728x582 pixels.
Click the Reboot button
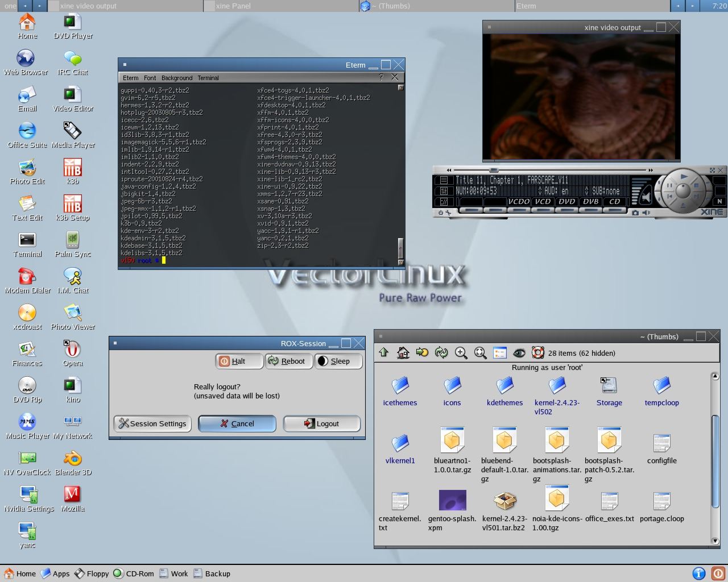[288, 361]
